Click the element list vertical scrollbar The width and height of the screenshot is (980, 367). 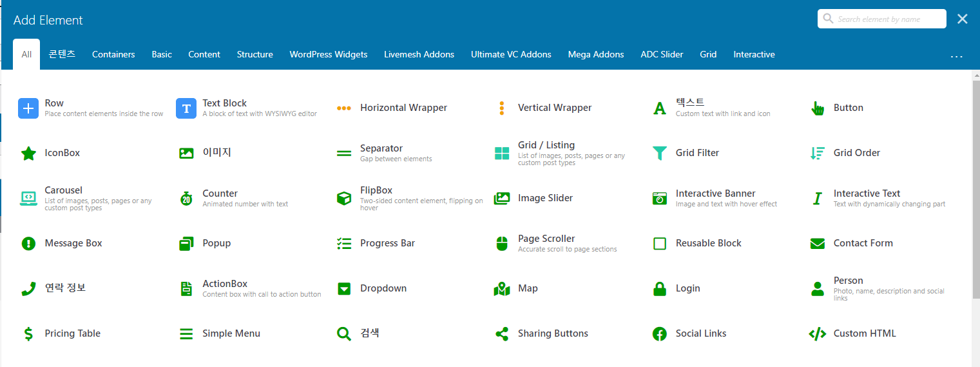pyautogui.click(x=975, y=190)
